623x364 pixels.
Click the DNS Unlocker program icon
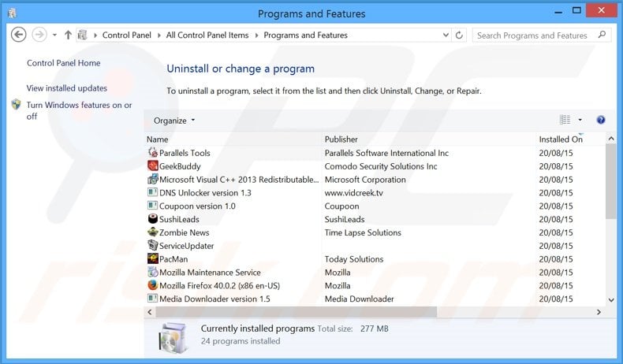coord(152,192)
